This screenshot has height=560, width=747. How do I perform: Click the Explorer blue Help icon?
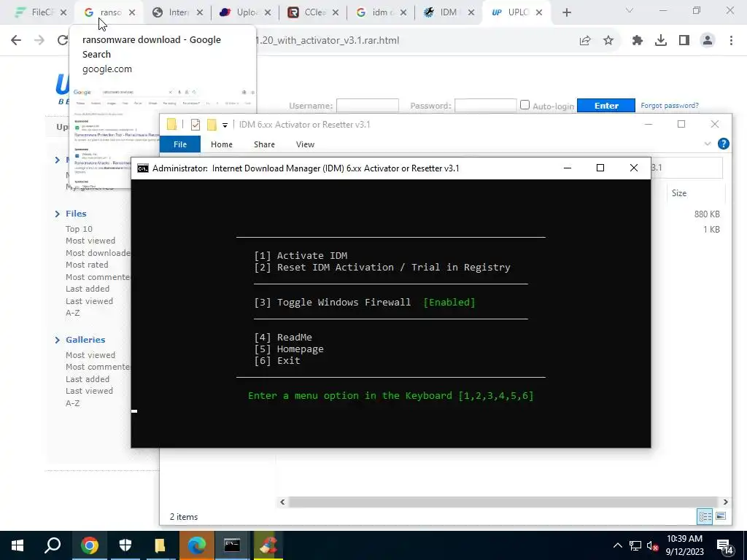click(x=723, y=144)
